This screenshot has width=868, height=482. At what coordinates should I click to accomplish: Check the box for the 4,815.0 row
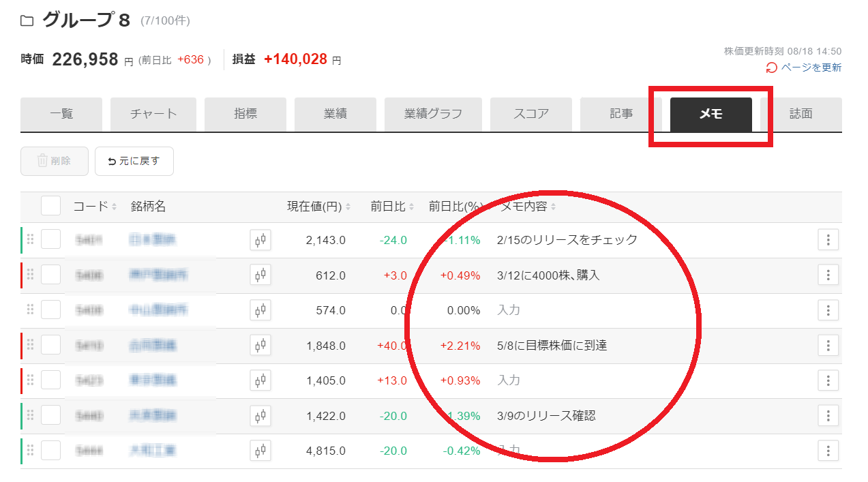(x=50, y=450)
